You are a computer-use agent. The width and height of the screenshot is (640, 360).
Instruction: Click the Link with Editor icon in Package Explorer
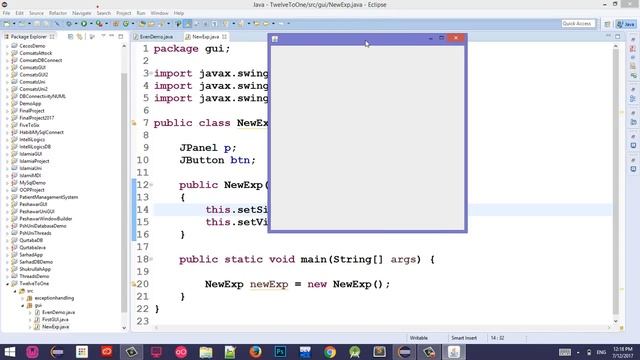[80, 37]
